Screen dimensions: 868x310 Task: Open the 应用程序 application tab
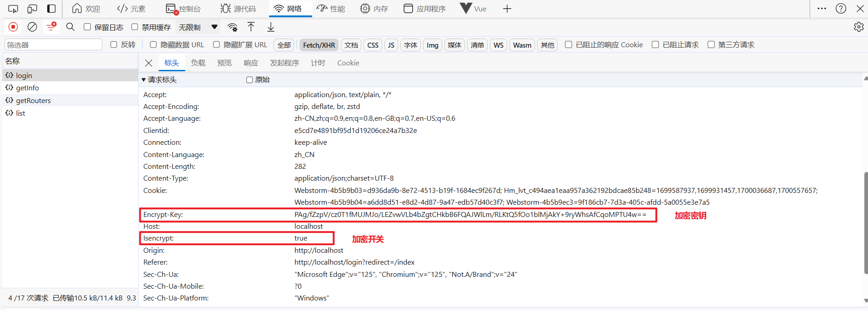[x=425, y=9]
